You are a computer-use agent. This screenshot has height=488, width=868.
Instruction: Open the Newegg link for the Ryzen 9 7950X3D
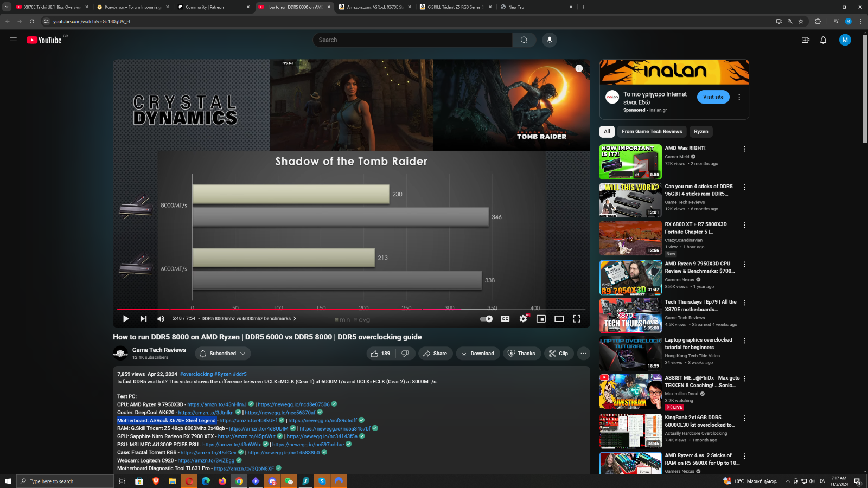coord(293,404)
